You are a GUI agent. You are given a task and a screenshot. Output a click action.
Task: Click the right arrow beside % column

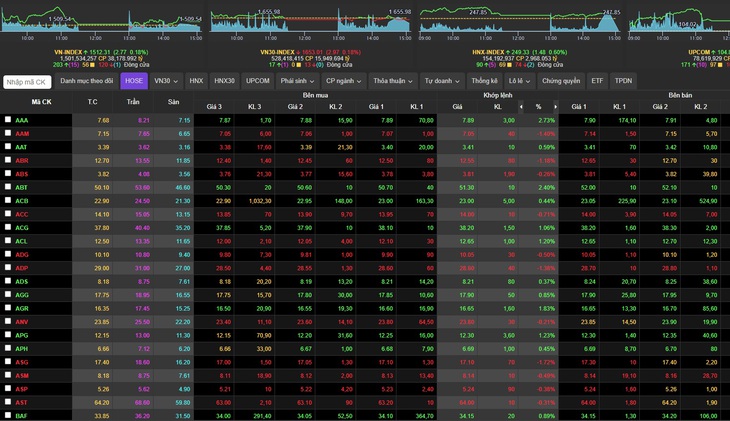555,107
